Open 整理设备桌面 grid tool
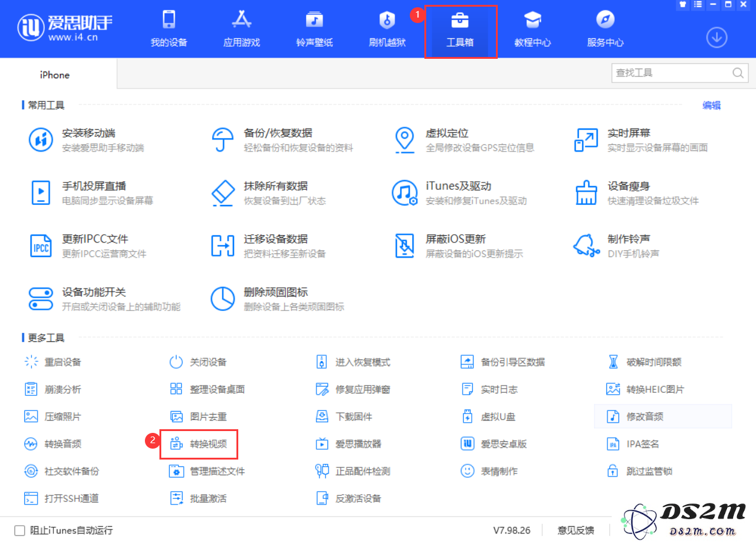This screenshot has width=756, height=542. [207, 389]
